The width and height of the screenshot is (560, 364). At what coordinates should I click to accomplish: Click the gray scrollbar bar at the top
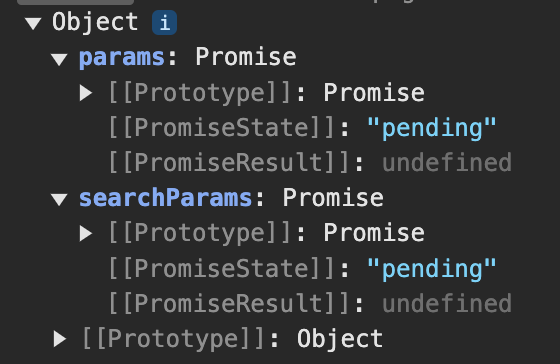75,2
